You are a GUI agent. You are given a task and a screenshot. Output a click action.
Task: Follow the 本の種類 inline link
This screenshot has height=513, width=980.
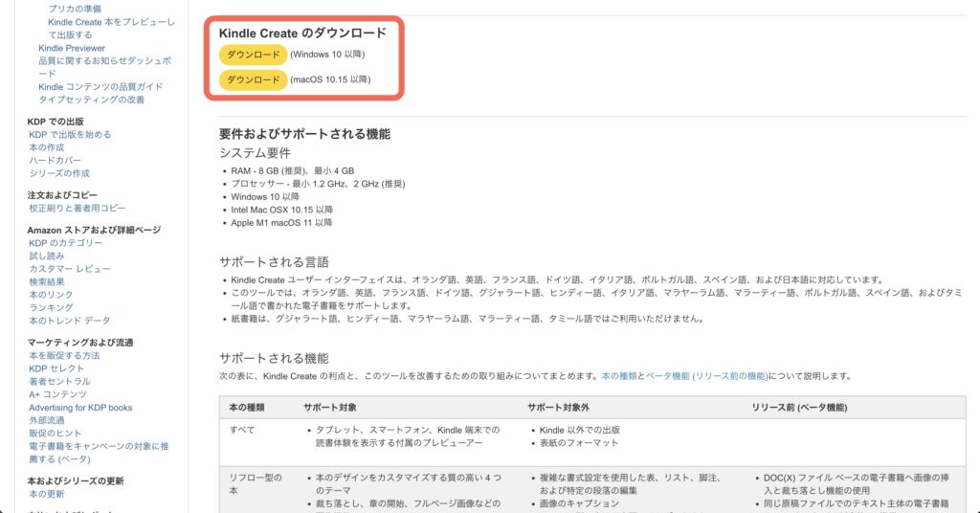[x=619, y=376]
